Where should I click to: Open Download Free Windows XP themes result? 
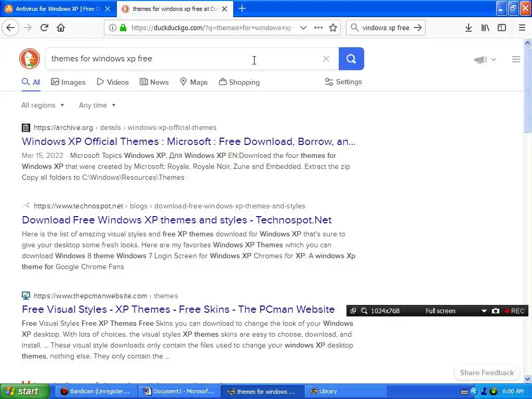pos(177,220)
